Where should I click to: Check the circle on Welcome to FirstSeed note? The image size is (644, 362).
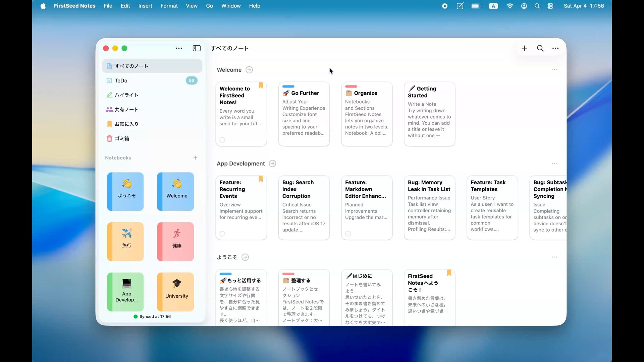coord(222,140)
